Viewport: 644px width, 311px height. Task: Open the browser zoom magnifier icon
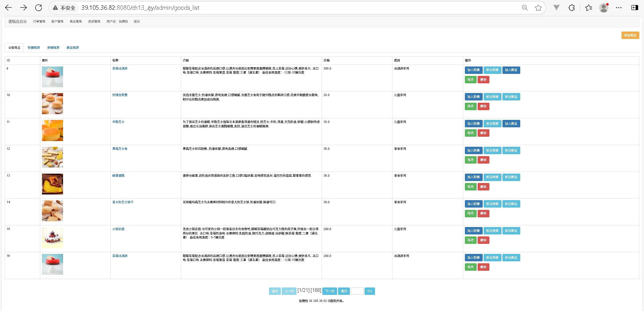pyautogui.click(x=525, y=8)
